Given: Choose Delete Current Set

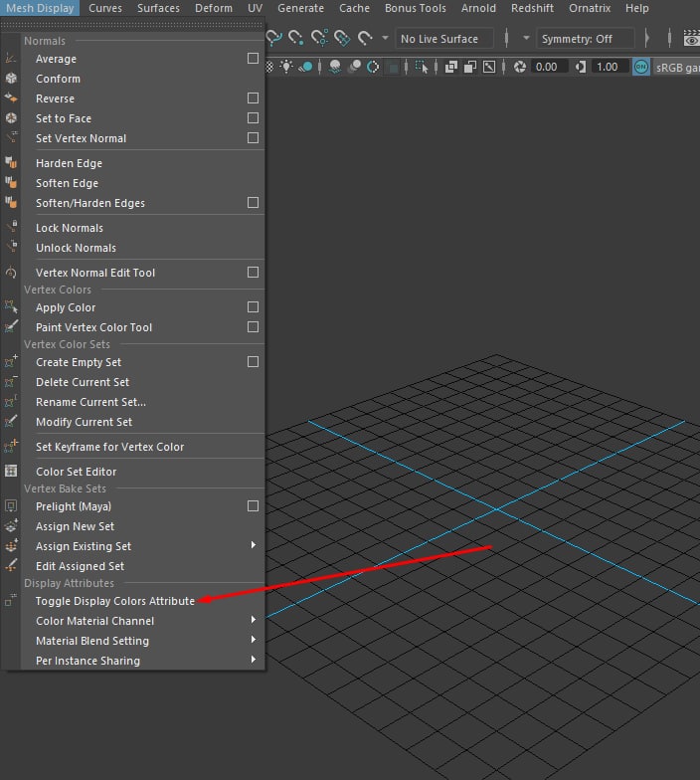Looking at the screenshot, I should (x=83, y=382).
